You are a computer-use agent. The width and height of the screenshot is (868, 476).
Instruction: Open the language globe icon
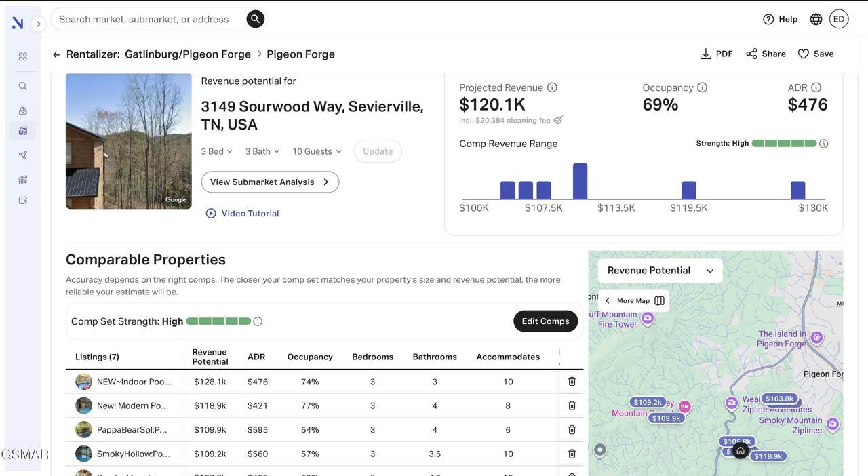point(816,19)
